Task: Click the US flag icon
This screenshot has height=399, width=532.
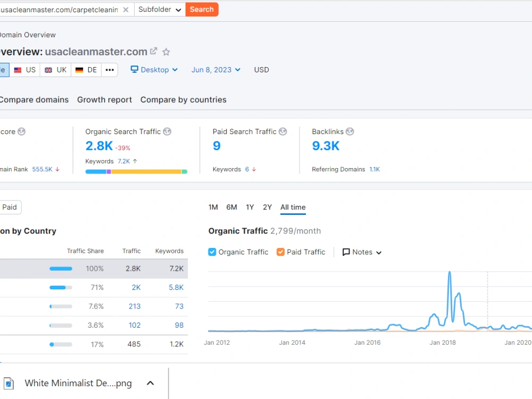Action: click(18, 70)
